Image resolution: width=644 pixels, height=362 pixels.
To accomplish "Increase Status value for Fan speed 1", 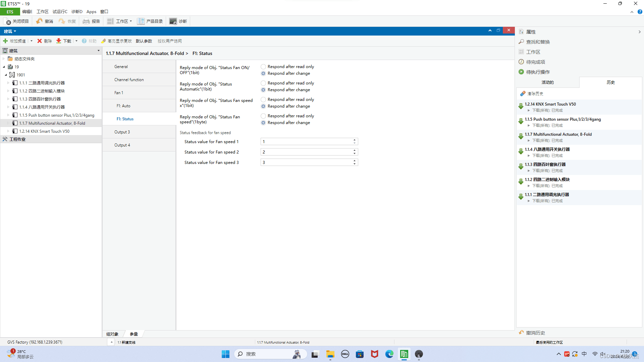I will coord(355,140).
